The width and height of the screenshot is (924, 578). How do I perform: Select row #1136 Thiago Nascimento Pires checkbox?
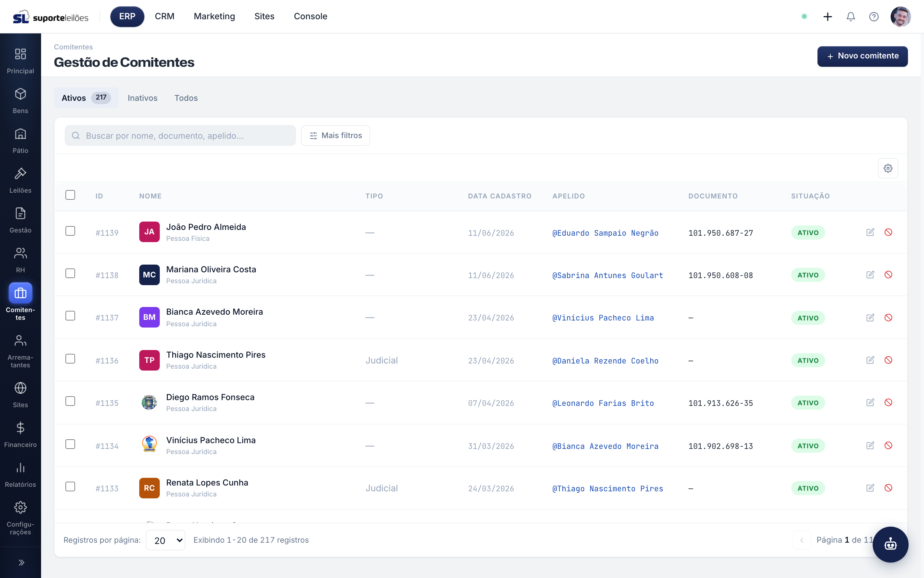(x=70, y=359)
